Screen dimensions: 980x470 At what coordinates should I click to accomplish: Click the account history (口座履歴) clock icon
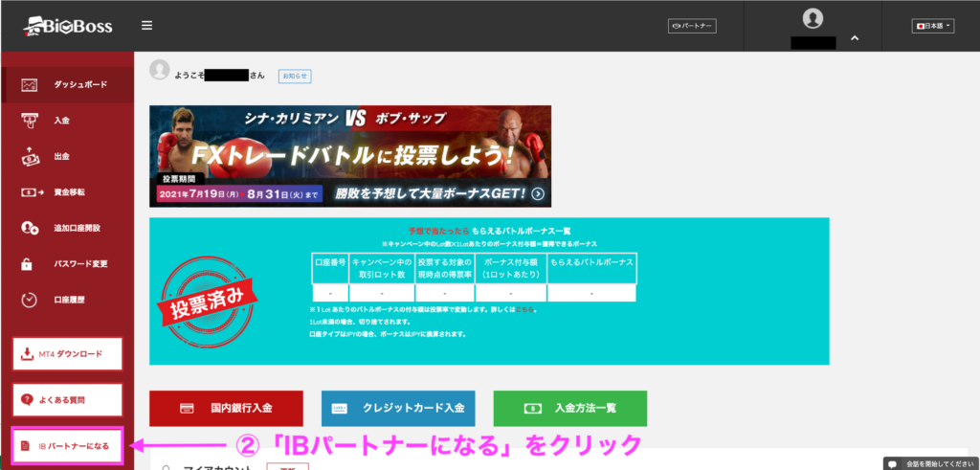pos(30,301)
